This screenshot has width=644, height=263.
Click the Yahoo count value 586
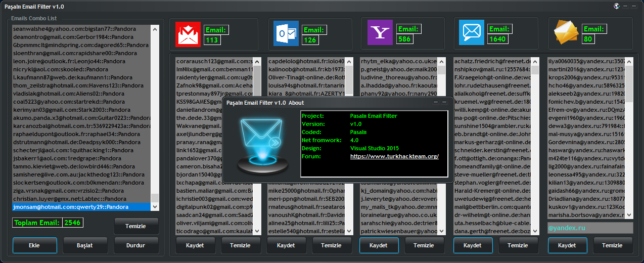[x=404, y=38]
